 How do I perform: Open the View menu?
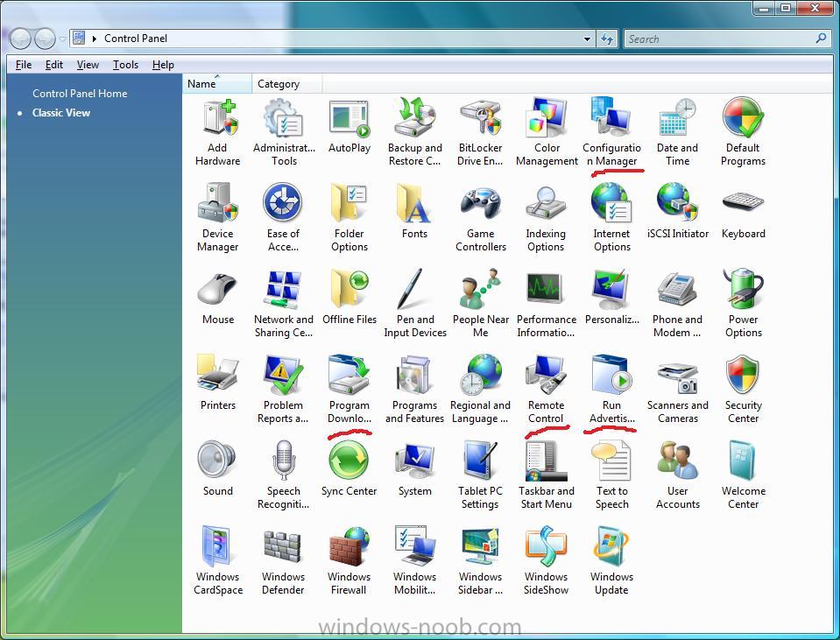point(88,65)
